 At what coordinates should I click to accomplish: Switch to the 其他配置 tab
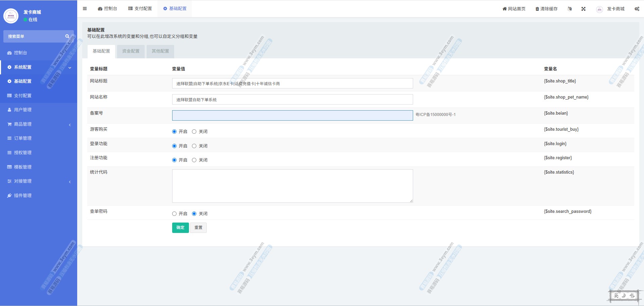tap(160, 51)
